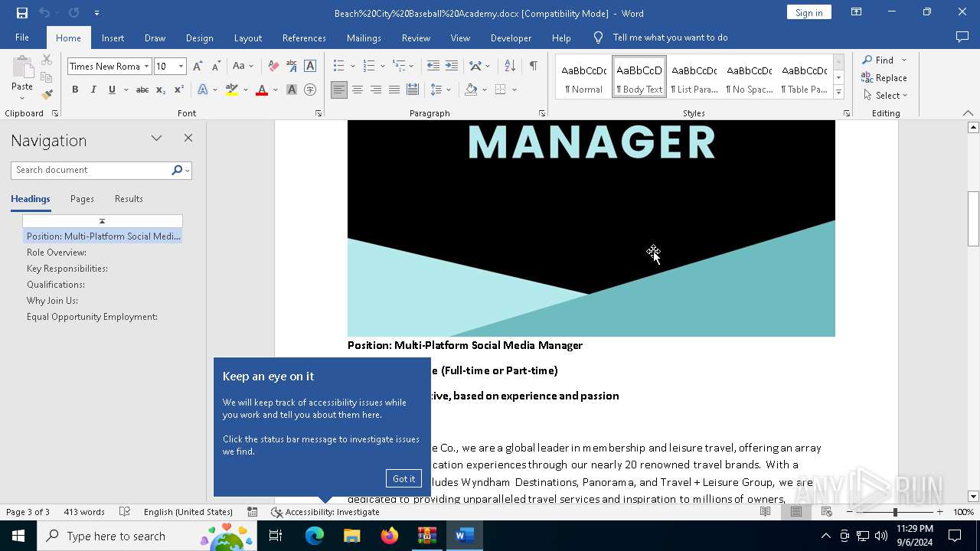Save the document with the floppy disk icon
The height and width of the screenshot is (551, 980).
(21, 13)
